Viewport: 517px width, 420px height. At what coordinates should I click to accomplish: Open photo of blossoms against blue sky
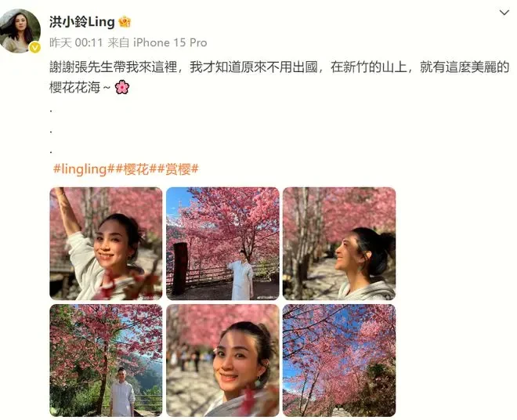[x=339, y=360]
